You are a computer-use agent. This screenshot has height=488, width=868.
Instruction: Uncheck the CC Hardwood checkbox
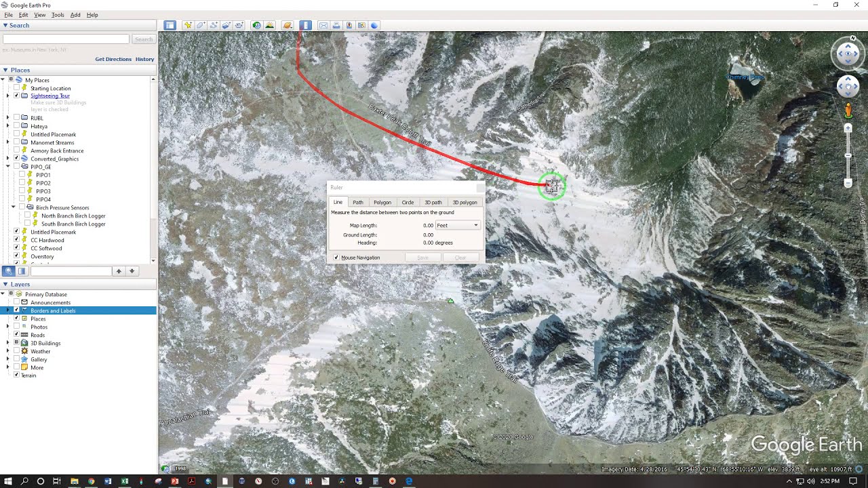pyautogui.click(x=16, y=240)
